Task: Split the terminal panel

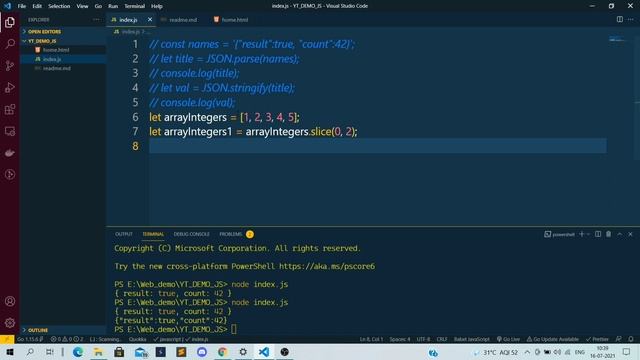Action: click(x=598, y=234)
